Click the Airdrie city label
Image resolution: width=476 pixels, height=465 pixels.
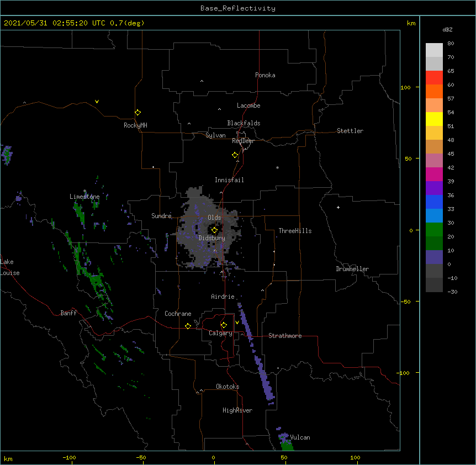point(223,297)
